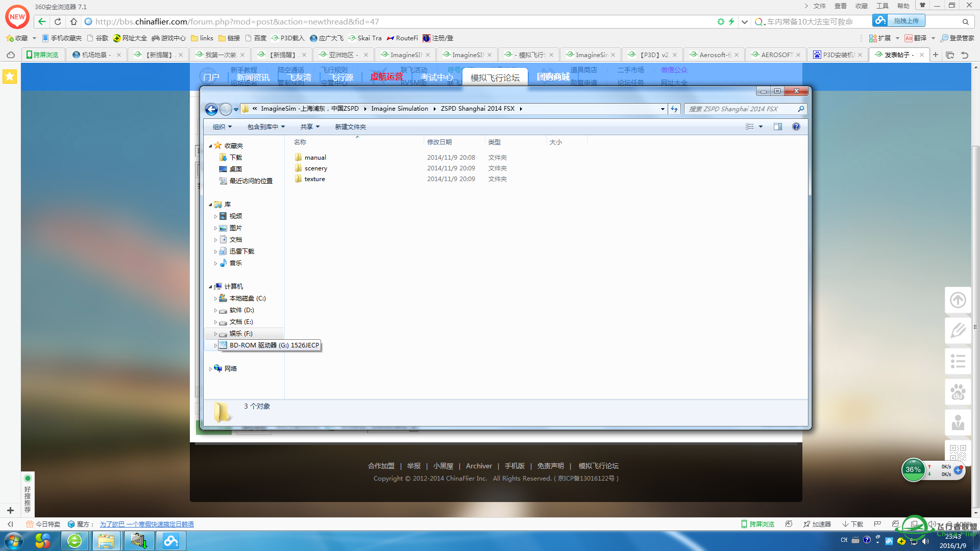Switch to 机场地景 browser tab

[x=96, y=55]
